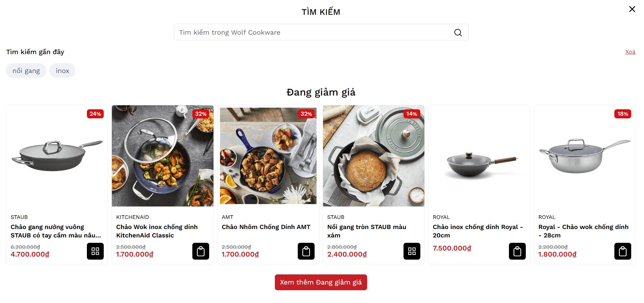Add Royal 20cm pan to cart
644x303 pixels.
(x=517, y=251)
